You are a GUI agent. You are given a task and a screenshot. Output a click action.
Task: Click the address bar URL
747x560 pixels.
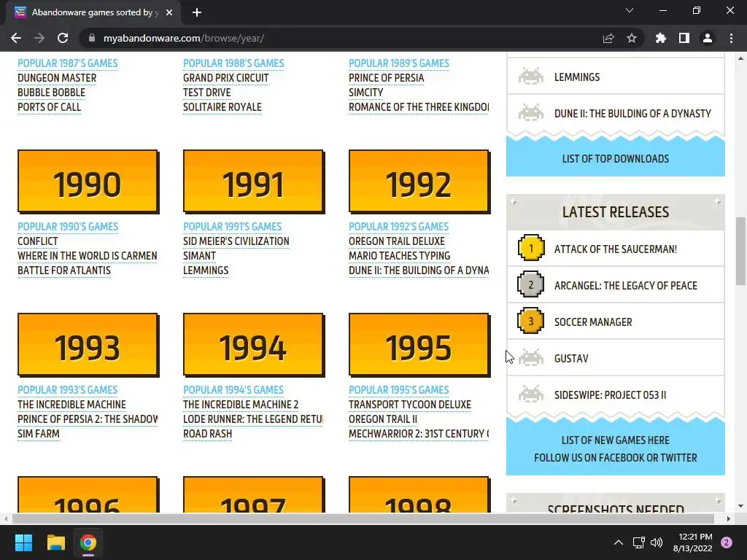click(x=183, y=38)
